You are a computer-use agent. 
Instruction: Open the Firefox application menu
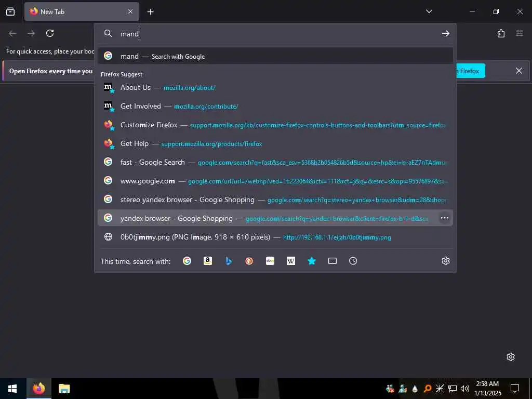(520, 33)
